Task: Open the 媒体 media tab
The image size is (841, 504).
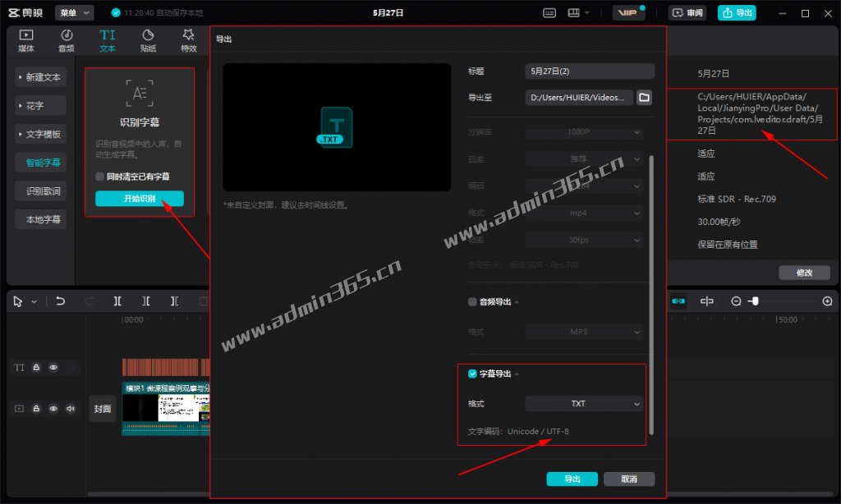Action: [25, 41]
